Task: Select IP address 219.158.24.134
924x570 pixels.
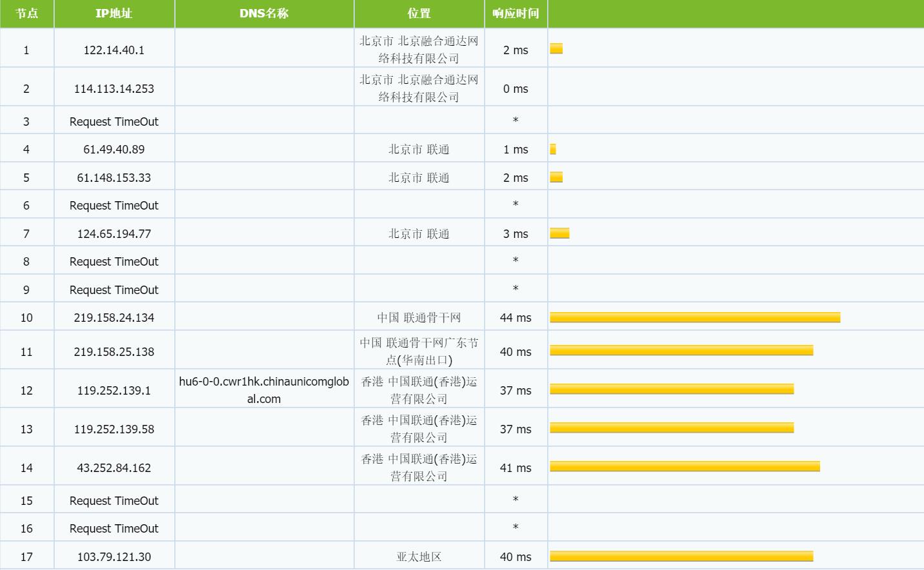Action: point(114,318)
